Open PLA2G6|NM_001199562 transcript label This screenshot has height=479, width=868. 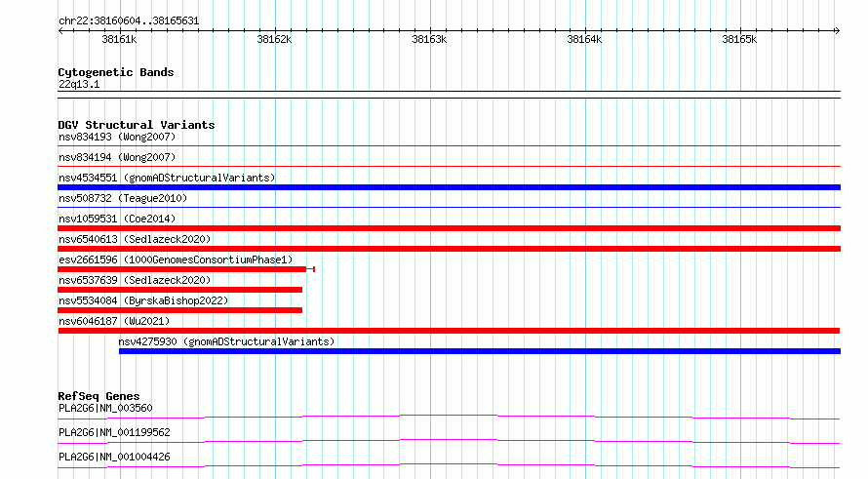114,432
